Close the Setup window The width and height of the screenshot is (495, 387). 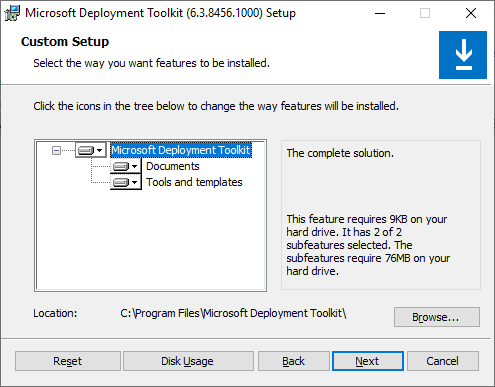(471, 13)
